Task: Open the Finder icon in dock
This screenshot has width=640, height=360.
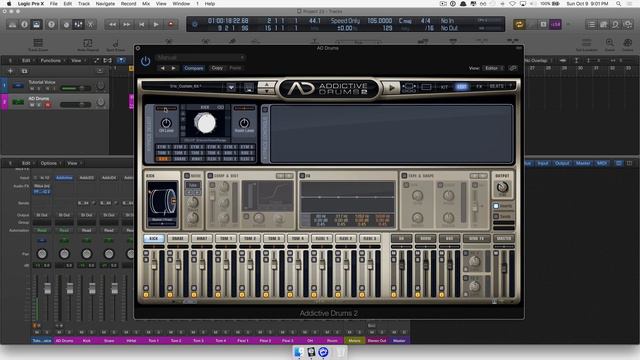Action: coord(299,351)
